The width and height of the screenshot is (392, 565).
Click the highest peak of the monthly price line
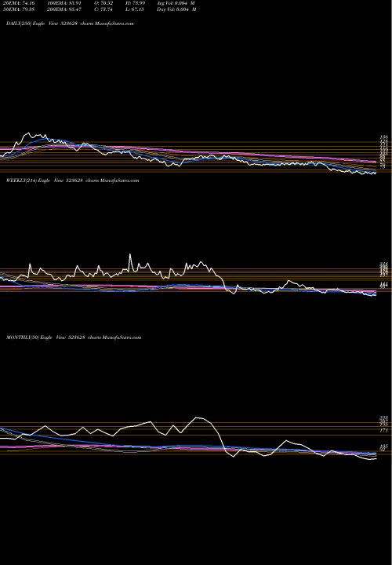(x=197, y=417)
